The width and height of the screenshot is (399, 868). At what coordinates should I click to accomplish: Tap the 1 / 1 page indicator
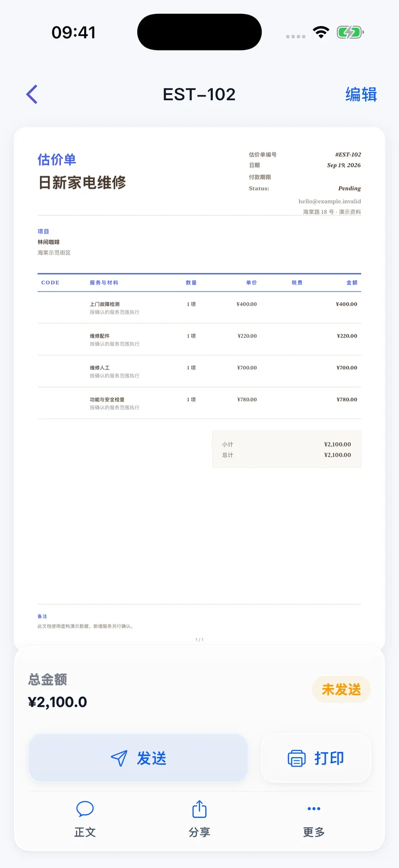click(199, 639)
